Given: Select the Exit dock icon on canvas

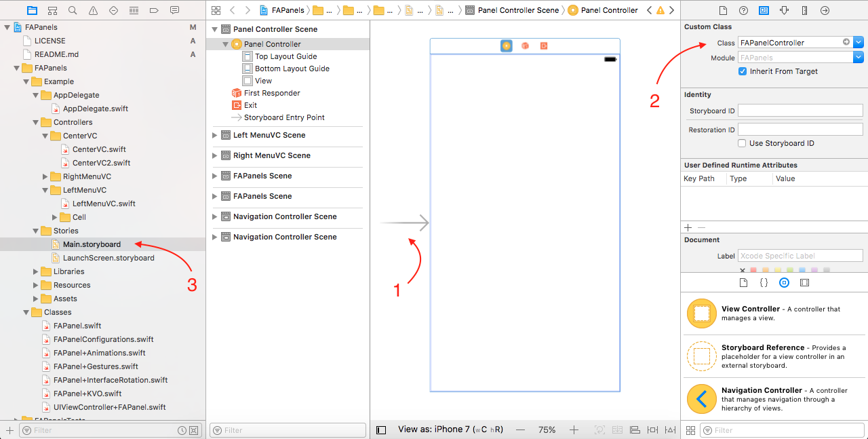Looking at the screenshot, I should click(x=544, y=45).
